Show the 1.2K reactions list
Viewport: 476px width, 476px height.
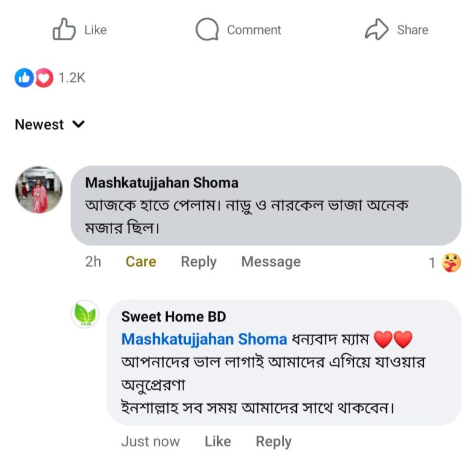pos(72,77)
